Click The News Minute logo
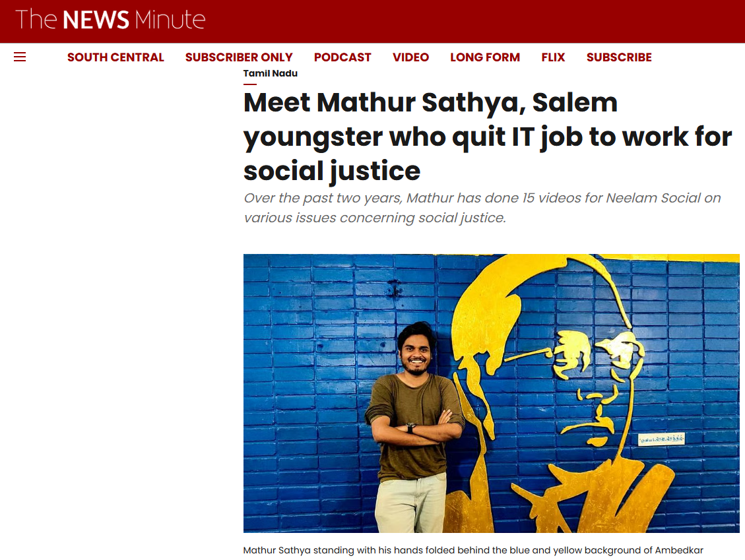 (110, 19)
